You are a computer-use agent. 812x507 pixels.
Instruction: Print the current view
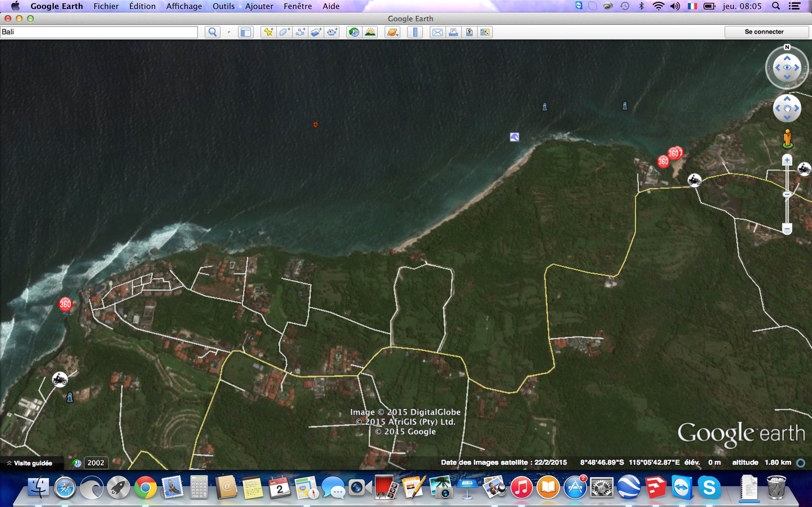pyautogui.click(x=453, y=32)
